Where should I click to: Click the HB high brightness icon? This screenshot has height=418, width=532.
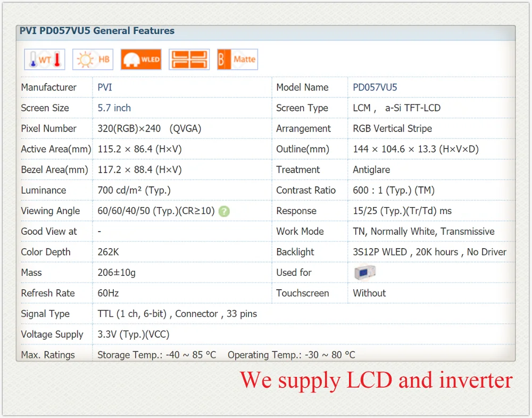(x=93, y=60)
